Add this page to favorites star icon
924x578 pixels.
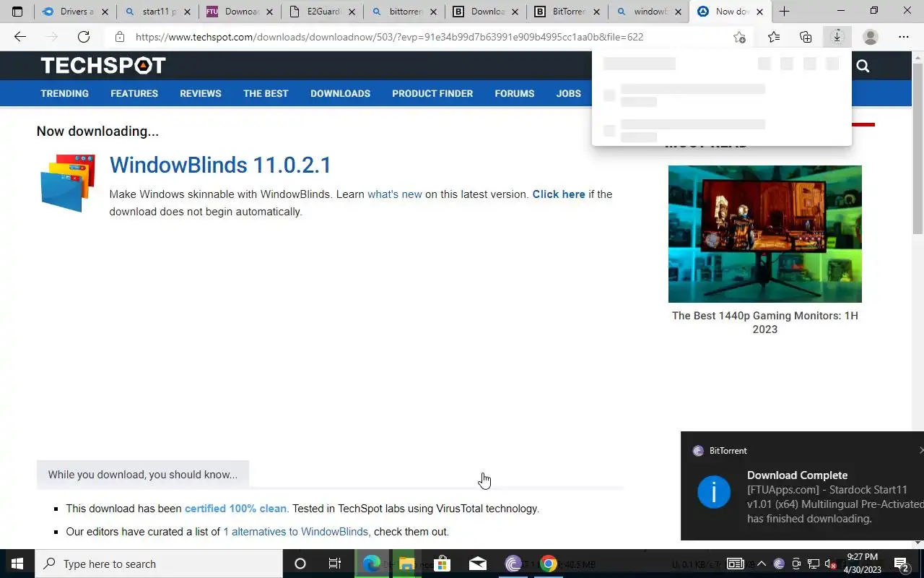point(739,37)
